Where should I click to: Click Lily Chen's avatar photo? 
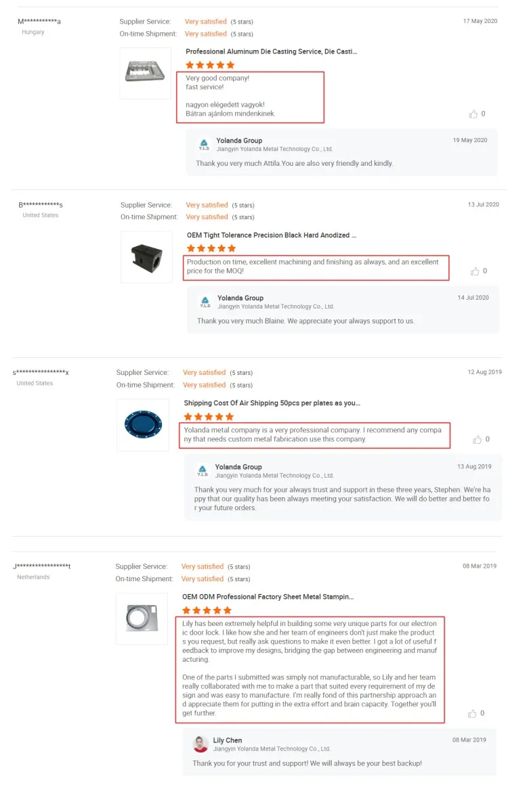click(200, 744)
